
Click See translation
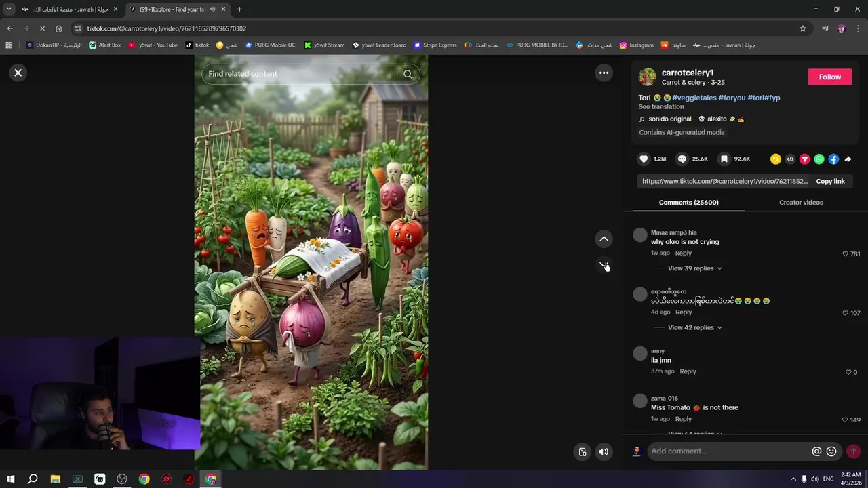point(660,106)
